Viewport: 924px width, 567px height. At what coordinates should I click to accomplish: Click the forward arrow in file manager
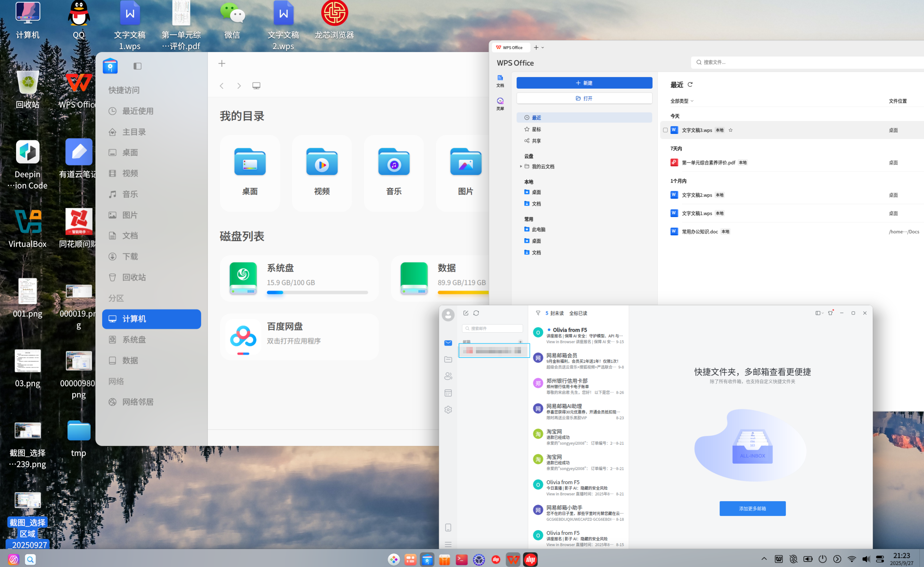click(239, 86)
